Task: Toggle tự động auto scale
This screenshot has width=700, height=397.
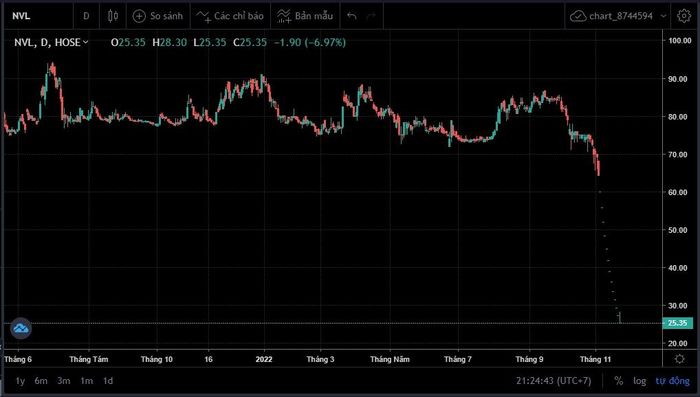Action: pyautogui.click(x=672, y=380)
